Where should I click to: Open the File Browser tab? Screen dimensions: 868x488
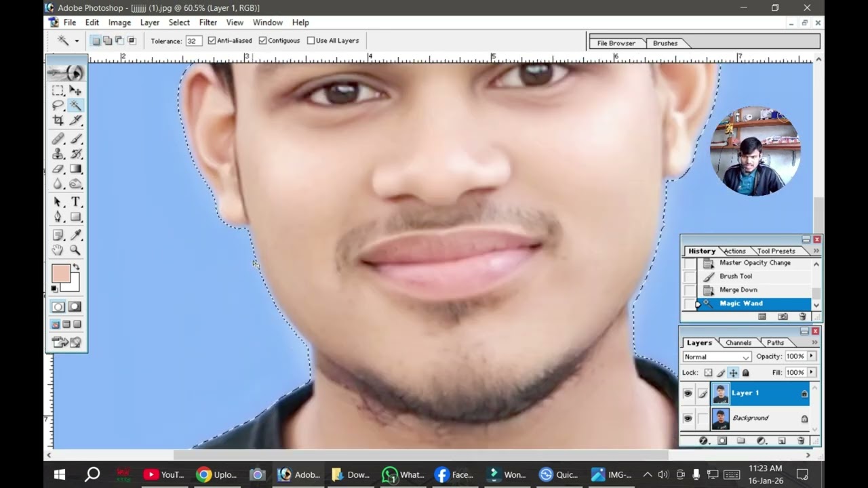pos(616,43)
